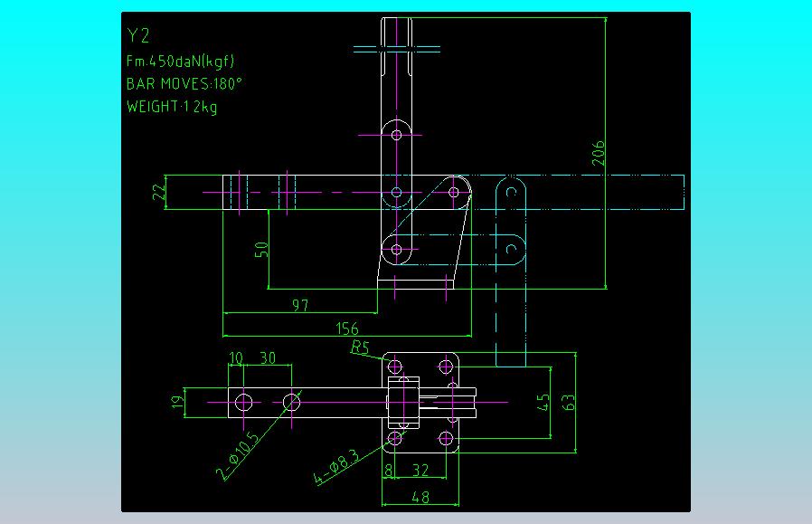
Task: Select the 2-Φ10.5 hole callout
Action: pos(238,455)
